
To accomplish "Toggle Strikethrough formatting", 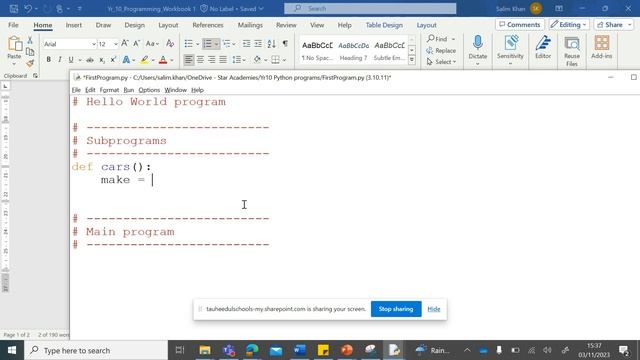I will (x=90, y=60).
